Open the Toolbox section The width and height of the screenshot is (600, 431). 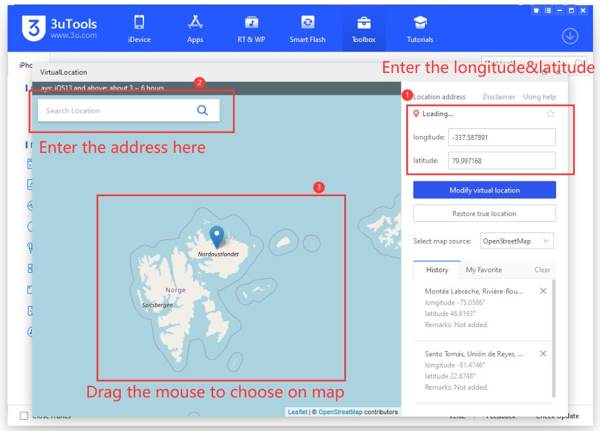click(x=364, y=29)
